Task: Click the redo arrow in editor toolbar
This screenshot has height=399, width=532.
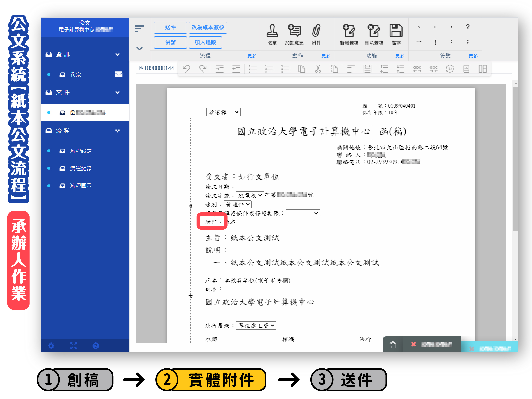Action: [x=203, y=69]
